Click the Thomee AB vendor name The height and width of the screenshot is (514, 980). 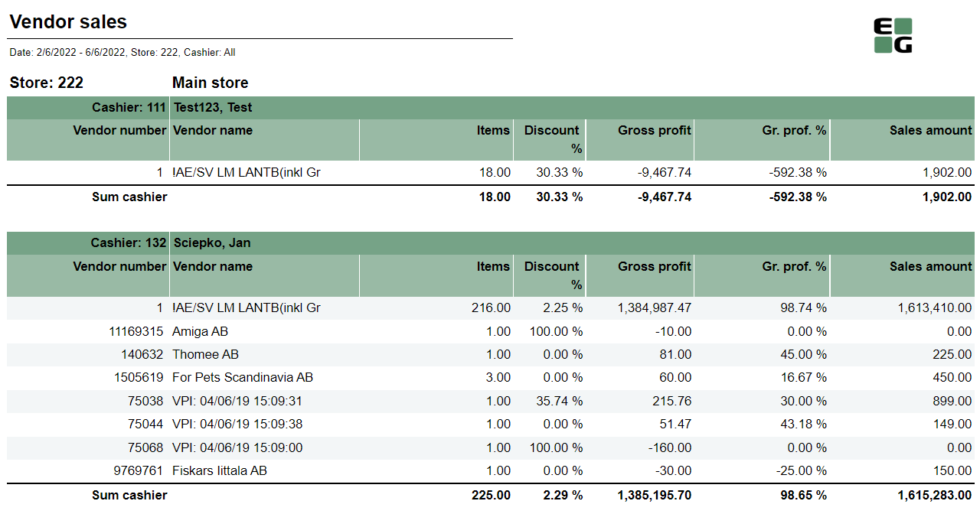(205, 354)
